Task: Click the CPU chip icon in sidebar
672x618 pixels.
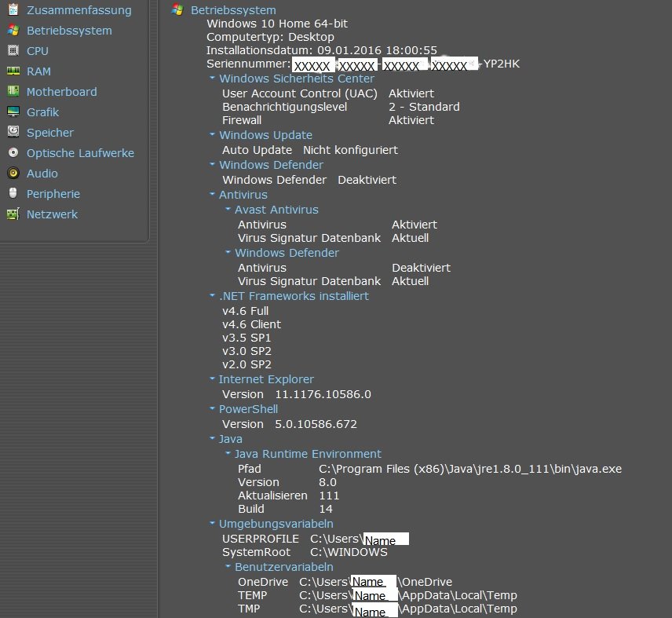Action: 13,51
